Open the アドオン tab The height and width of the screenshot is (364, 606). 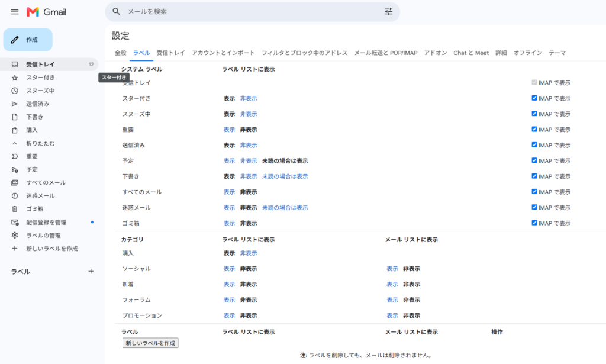[436, 53]
